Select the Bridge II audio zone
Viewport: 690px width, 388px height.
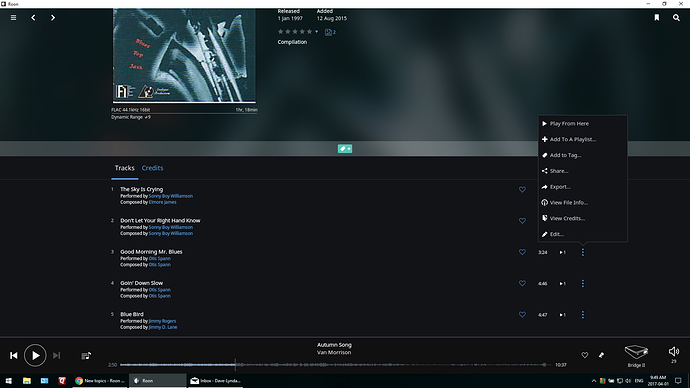point(636,356)
